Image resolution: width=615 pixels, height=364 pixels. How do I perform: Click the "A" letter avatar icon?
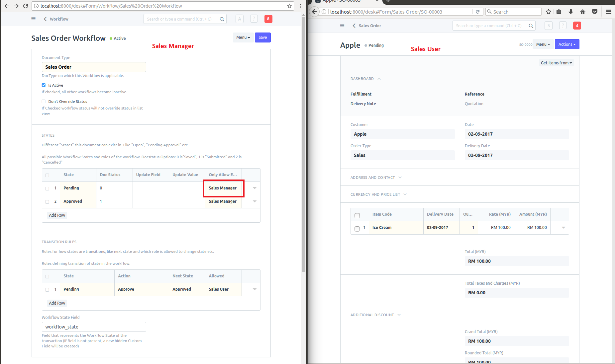point(239,19)
